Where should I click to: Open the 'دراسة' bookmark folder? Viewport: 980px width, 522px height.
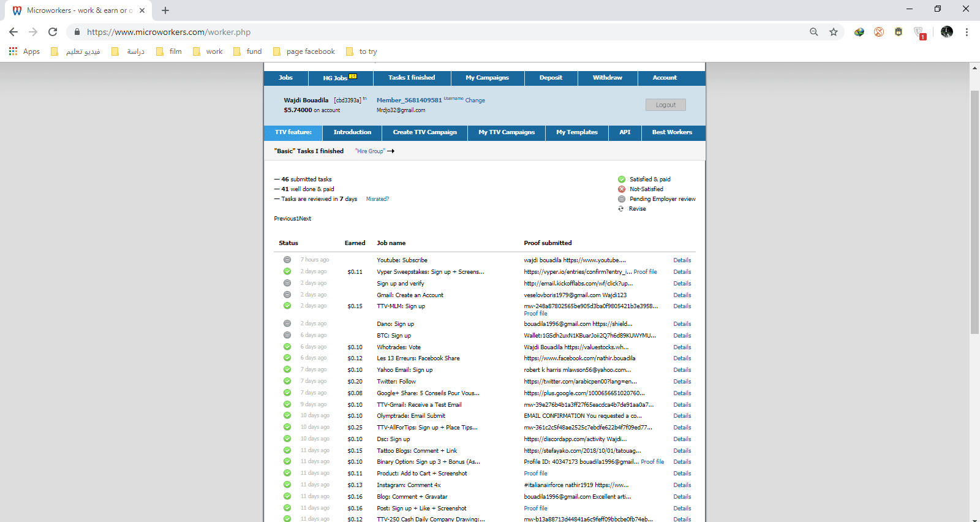click(128, 51)
